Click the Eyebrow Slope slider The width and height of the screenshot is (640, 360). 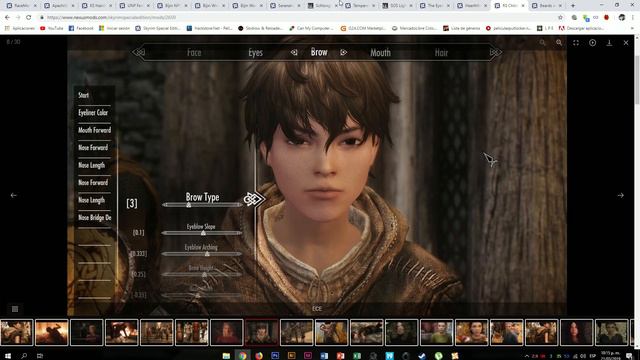[202, 233]
